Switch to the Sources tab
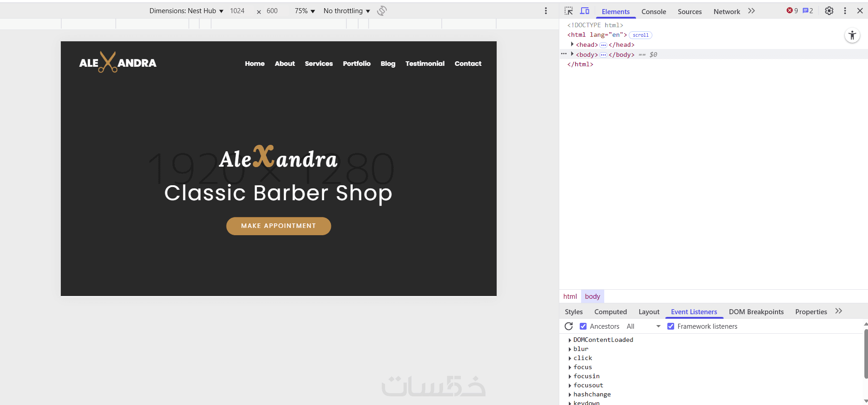The height and width of the screenshot is (405, 868). (690, 11)
